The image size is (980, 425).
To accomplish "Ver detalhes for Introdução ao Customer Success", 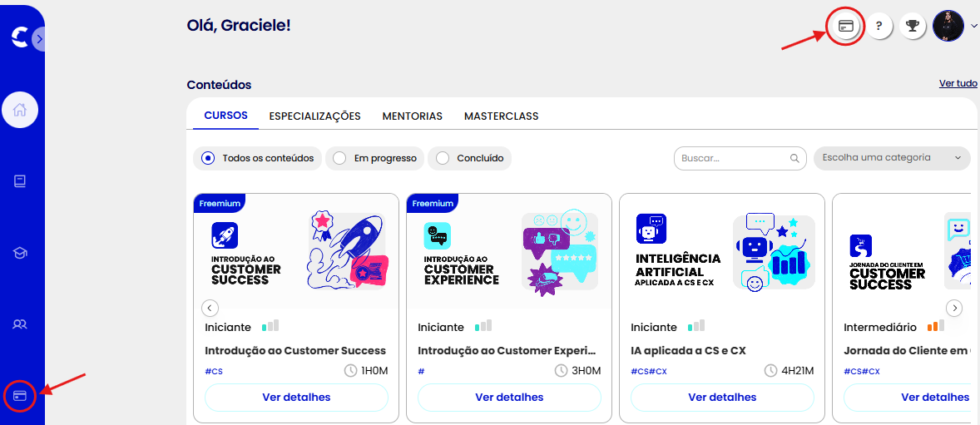I will pyautogui.click(x=296, y=398).
